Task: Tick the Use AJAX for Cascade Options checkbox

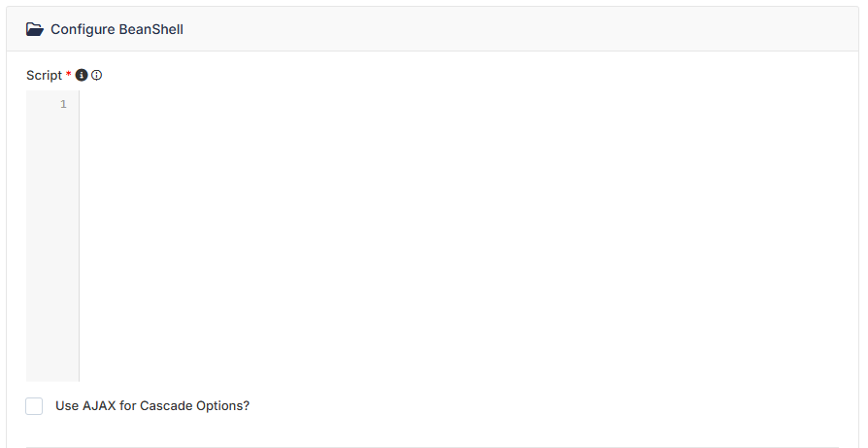Action: click(x=34, y=406)
